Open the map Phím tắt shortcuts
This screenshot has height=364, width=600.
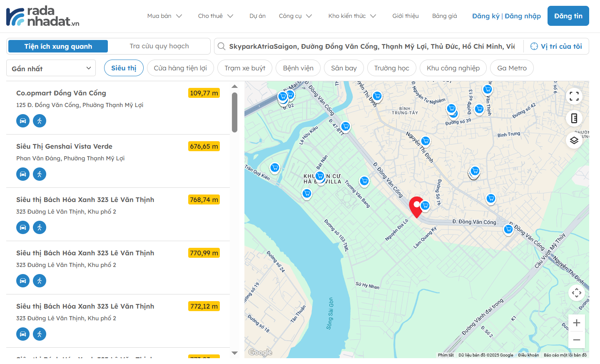[446, 355]
